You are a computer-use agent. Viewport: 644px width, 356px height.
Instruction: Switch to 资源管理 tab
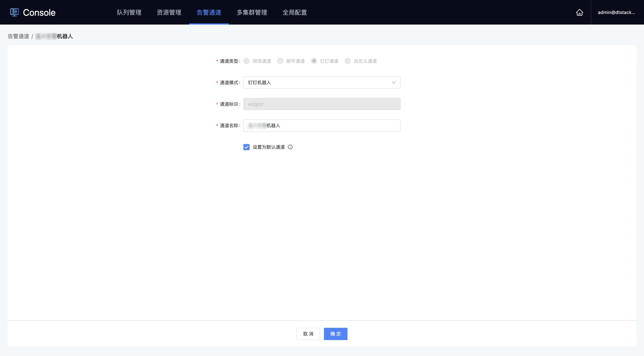point(169,12)
